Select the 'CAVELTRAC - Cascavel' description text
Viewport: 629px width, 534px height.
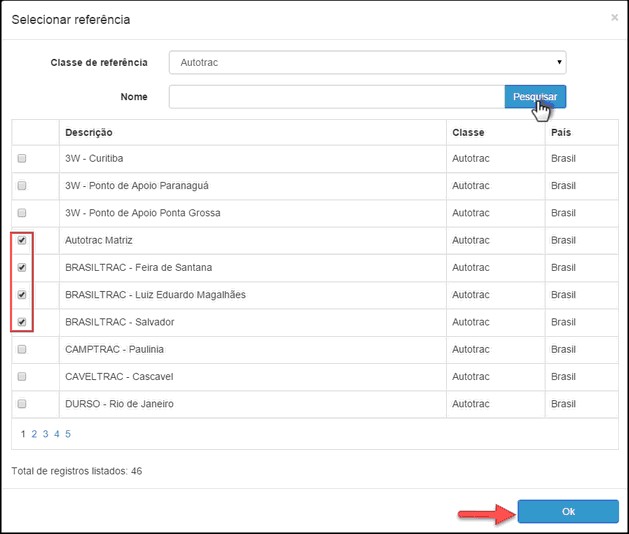pos(119,376)
